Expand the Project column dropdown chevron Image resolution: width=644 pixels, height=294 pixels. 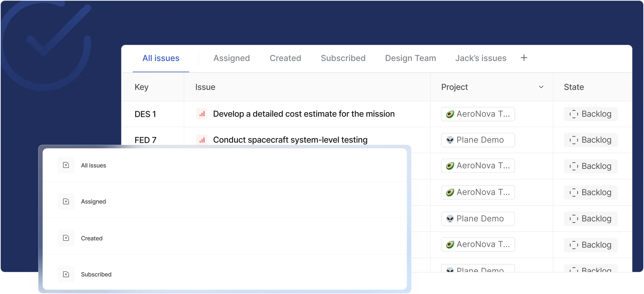click(x=541, y=87)
